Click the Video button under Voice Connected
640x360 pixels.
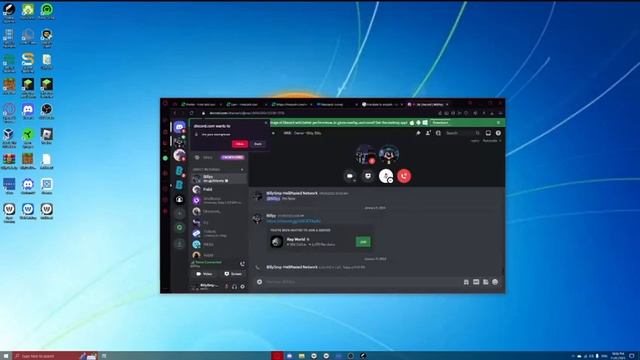pyautogui.click(x=204, y=274)
